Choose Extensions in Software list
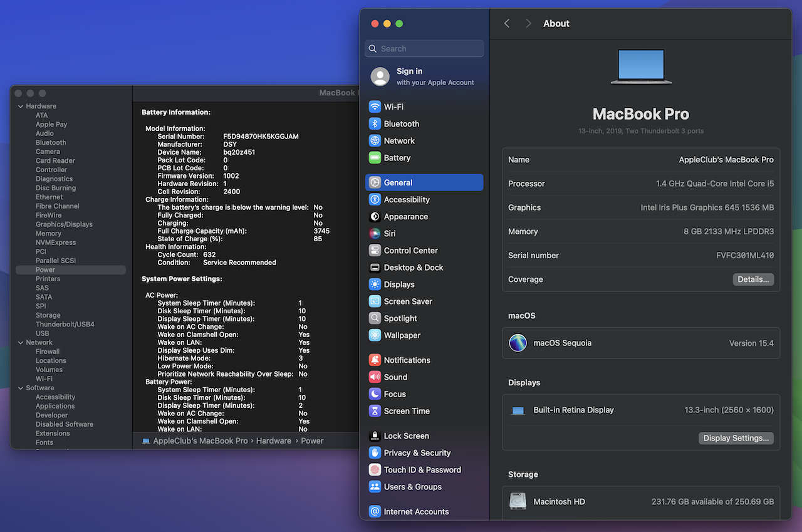Image resolution: width=802 pixels, height=532 pixels. 53,433
